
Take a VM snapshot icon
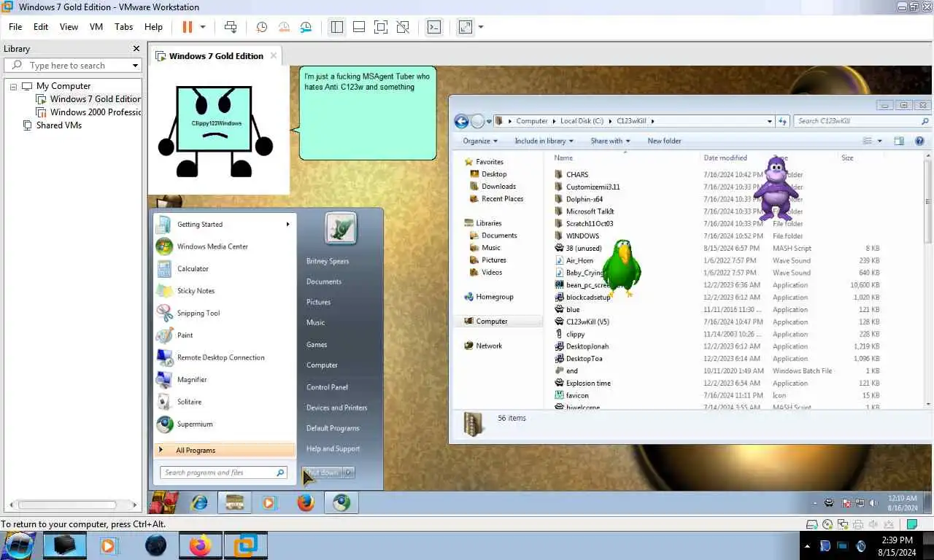click(x=262, y=27)
